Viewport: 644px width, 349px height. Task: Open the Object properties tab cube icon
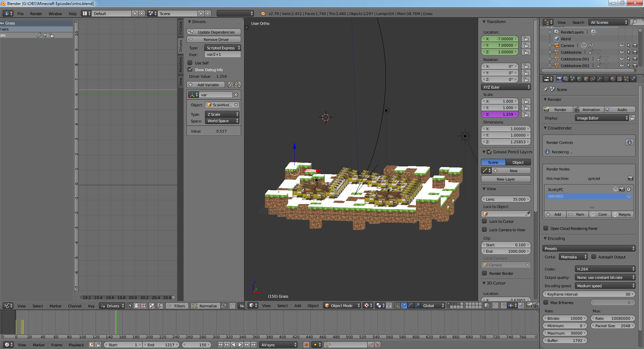click(586, 79)
